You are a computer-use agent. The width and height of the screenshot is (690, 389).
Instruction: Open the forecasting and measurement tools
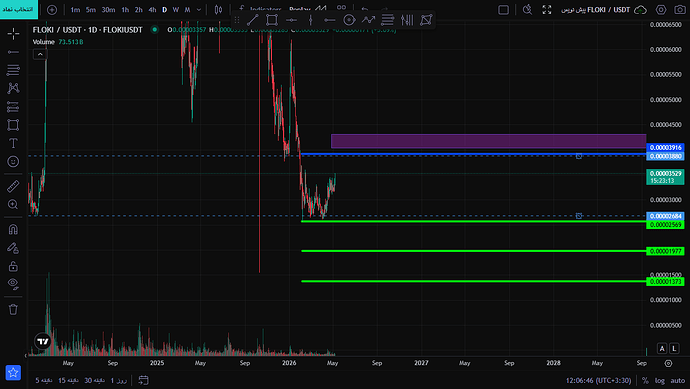tap(13, 106)
